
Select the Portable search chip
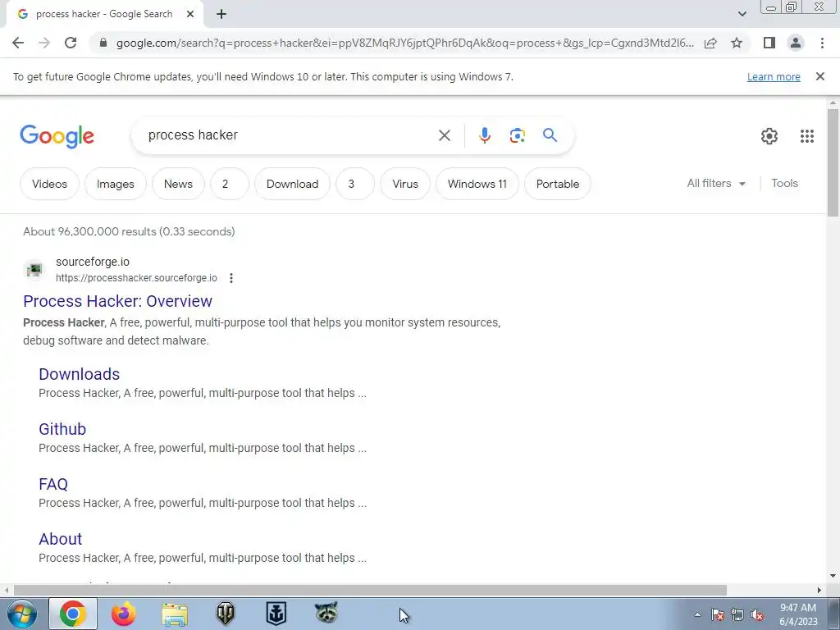coord(558,184)
